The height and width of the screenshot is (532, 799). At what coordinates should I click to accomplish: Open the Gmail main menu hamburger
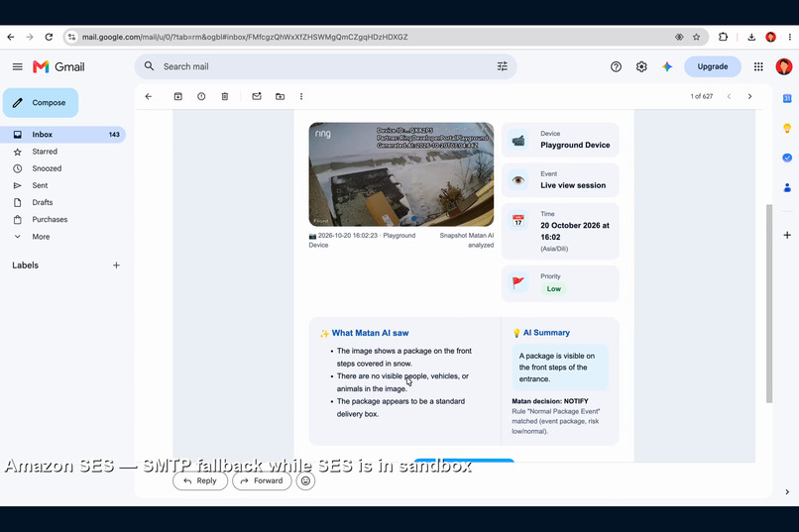tap(17, 66)
